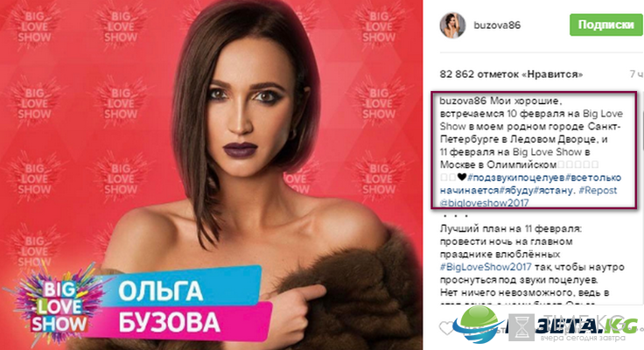Click the Time.kg hourglass watermark icon
Image resolution: width=644 pixels, height=350 pixels.
point(521,327)
